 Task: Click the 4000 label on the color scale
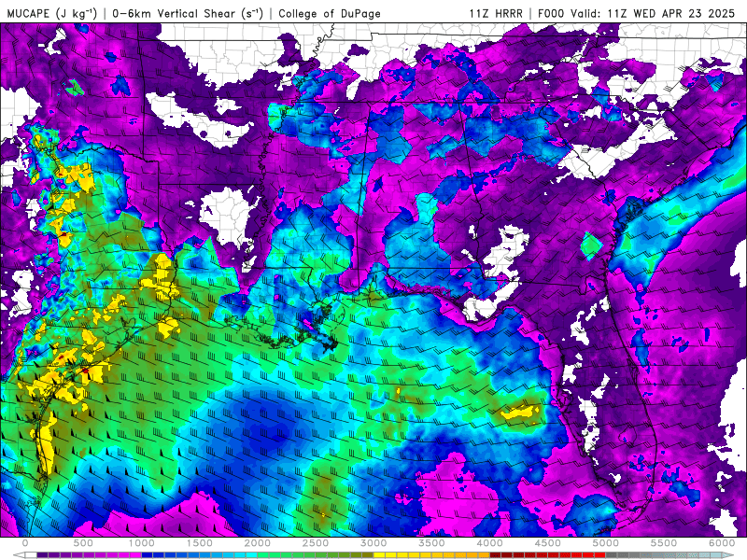489,543
